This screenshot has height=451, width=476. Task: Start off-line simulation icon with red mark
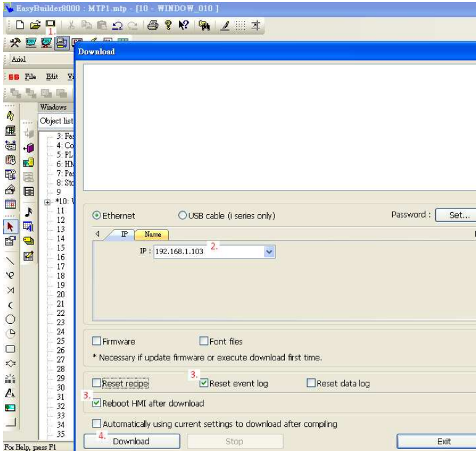click(46, 43)
